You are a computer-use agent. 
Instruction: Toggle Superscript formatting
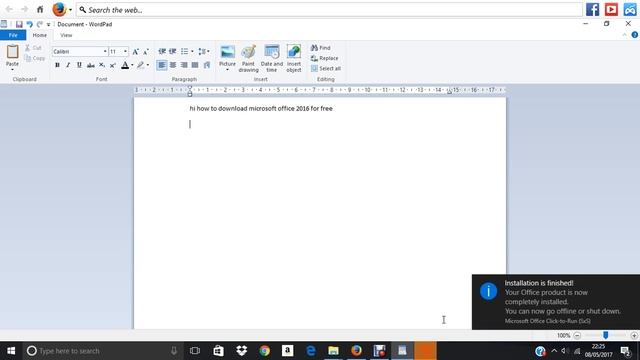coord(113,65)
